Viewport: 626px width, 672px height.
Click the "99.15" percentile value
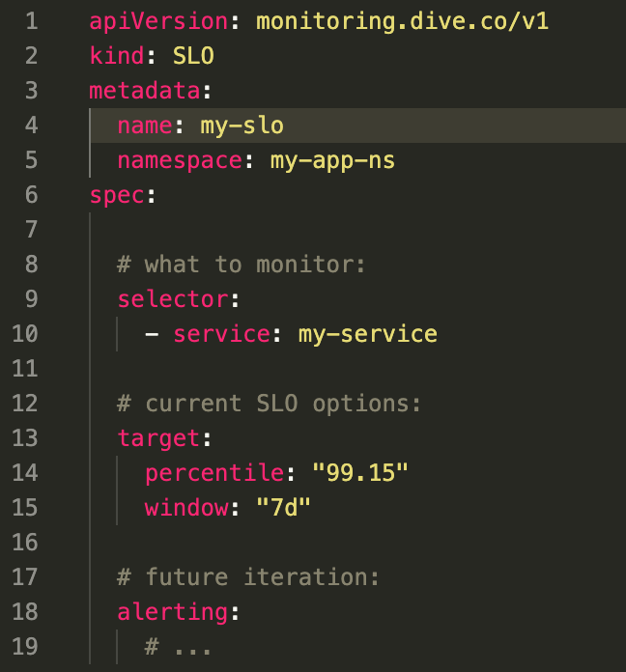pyautogui.click(x=360, y=473)
